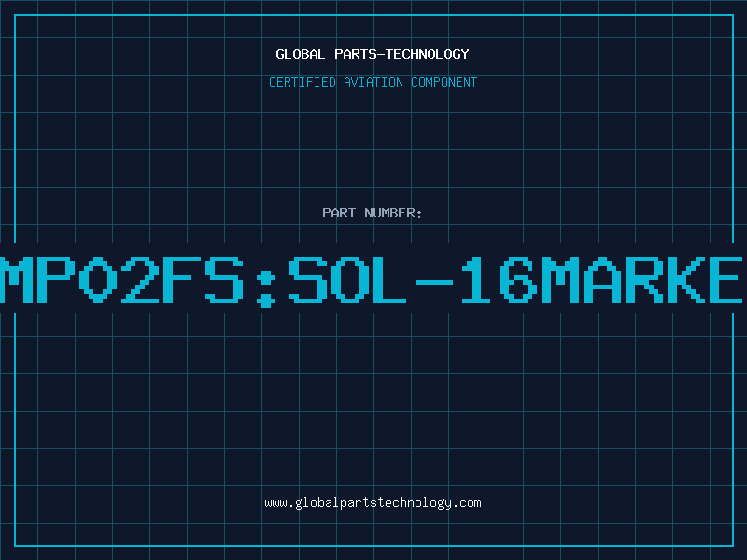Click the word NUMBER: in the label
747x560 pixels.
(x=393, y=213)
